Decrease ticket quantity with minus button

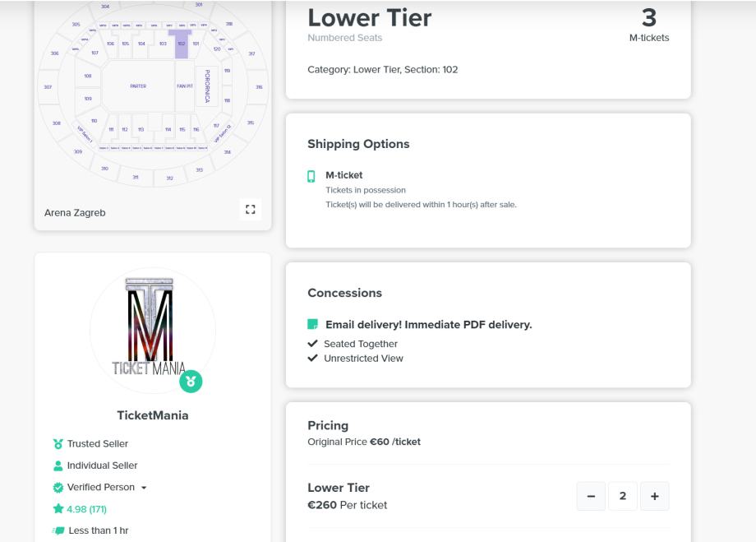click(592, 496)
